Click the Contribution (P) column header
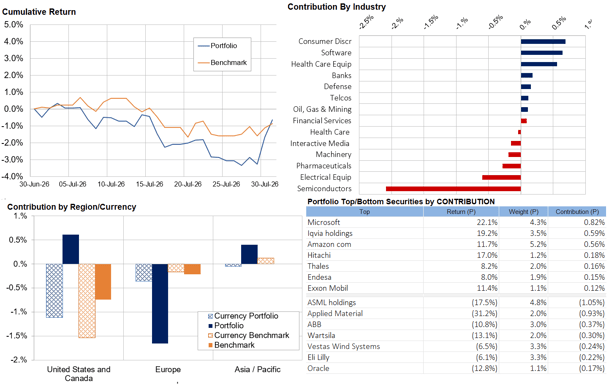The image size is (609, 384). (577, 212)
